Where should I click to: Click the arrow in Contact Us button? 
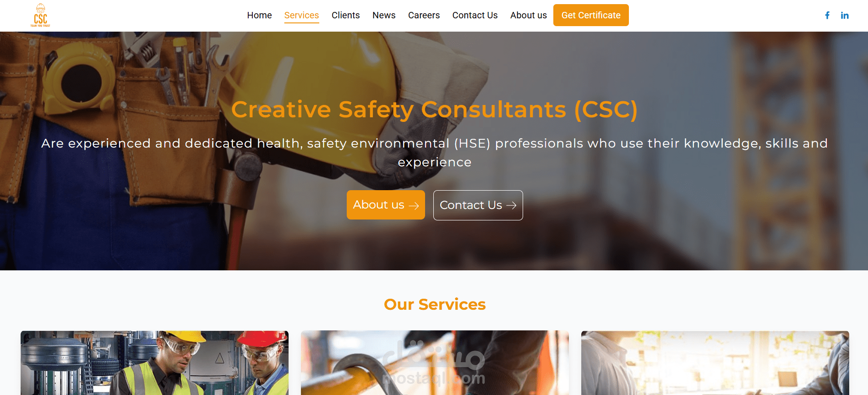(511, 206)
